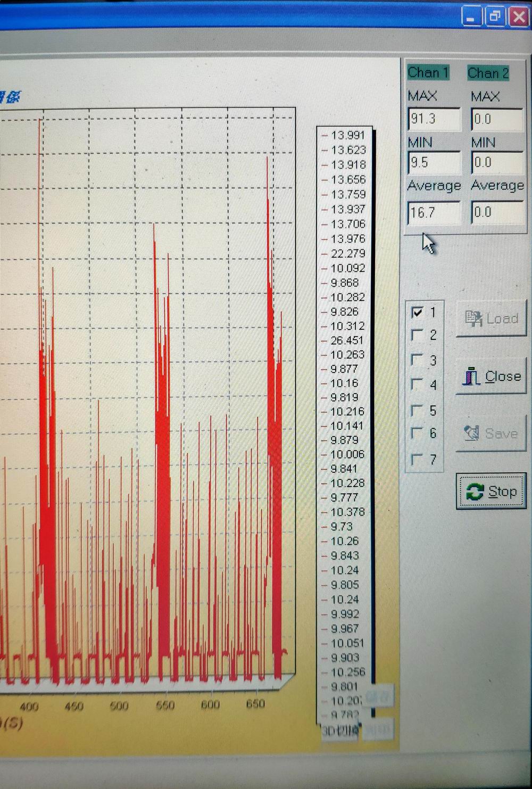Click the 9.992 value in the list

pos(345,614)
